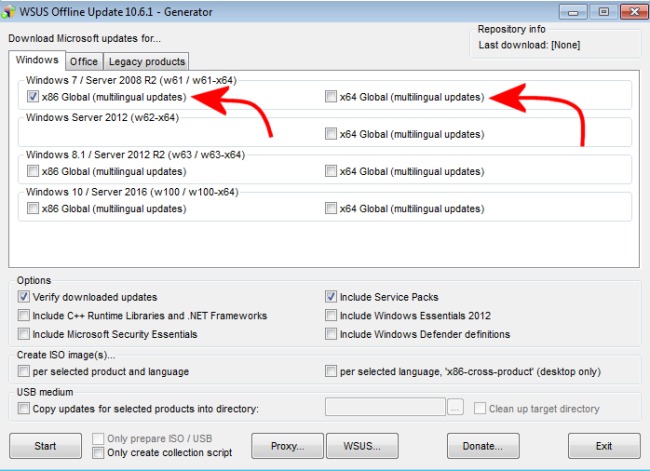Click the Start button

click(45, 446)
